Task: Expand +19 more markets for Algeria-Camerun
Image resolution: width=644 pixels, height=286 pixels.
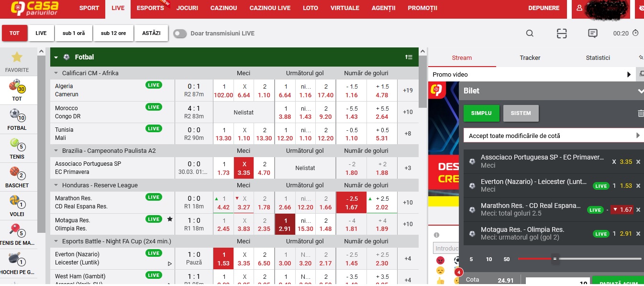Action: pos(408,91)
